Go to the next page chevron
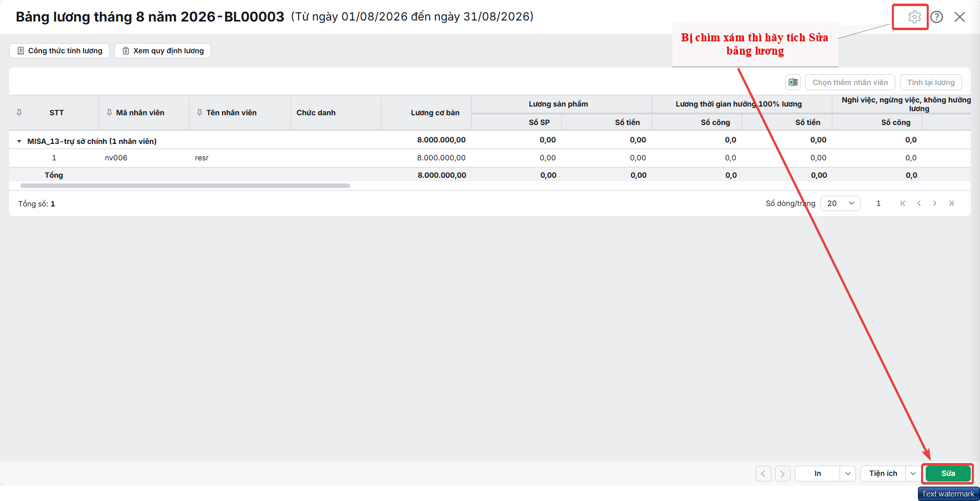Screen dimensions: 980x501 click(935, 203)
